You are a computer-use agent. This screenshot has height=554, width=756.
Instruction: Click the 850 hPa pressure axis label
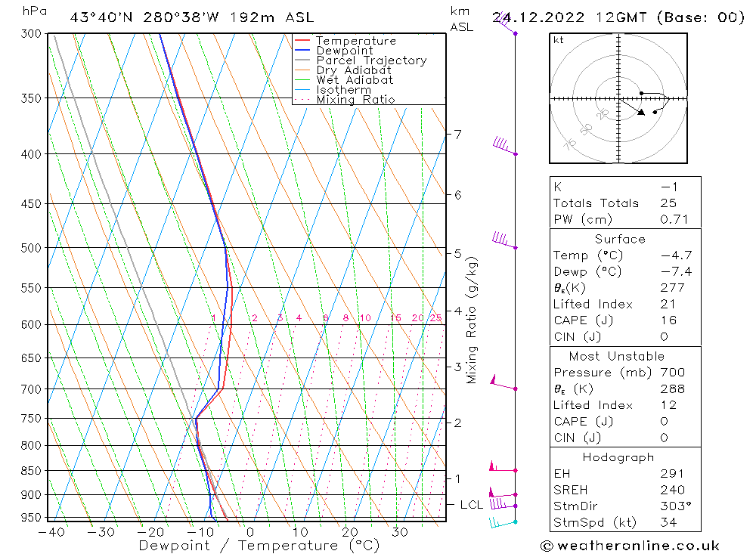[30, 471]
